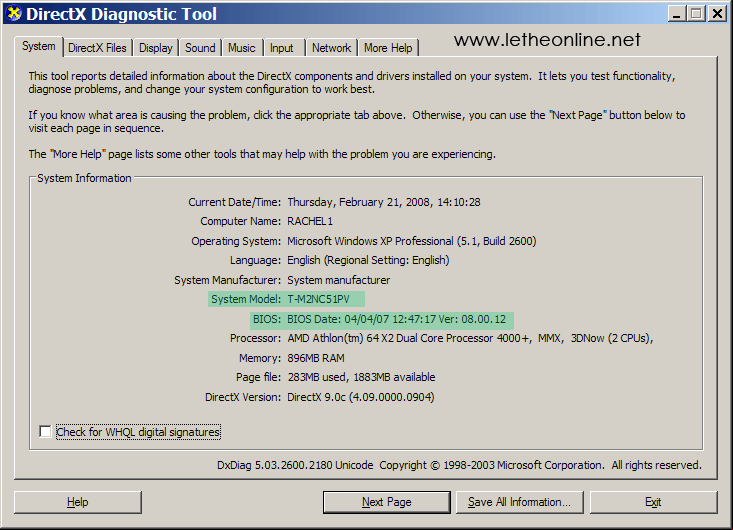The height and width of the screenshot is (530, 733).
Task: Maximize the DirectX Diagnostic Tool window
Action: coord(696,14)
